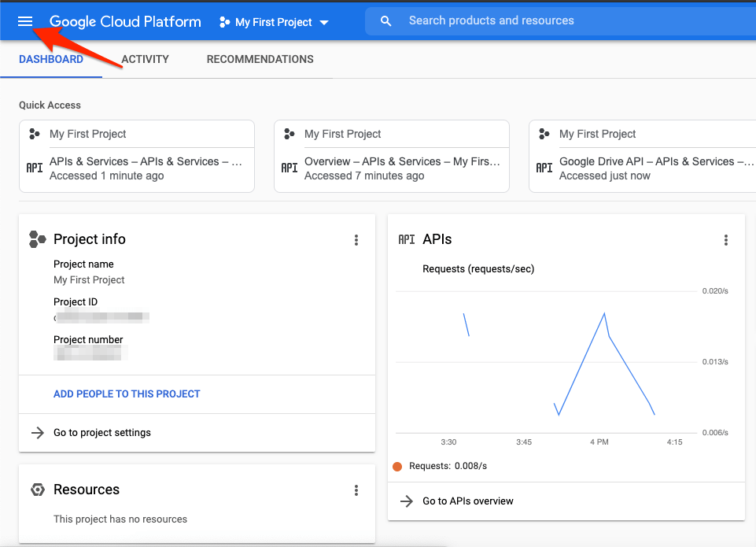Viewport: 756px width, 547px height.
Task: Click the search magnifier icon
Action: (x=385, y=20)
